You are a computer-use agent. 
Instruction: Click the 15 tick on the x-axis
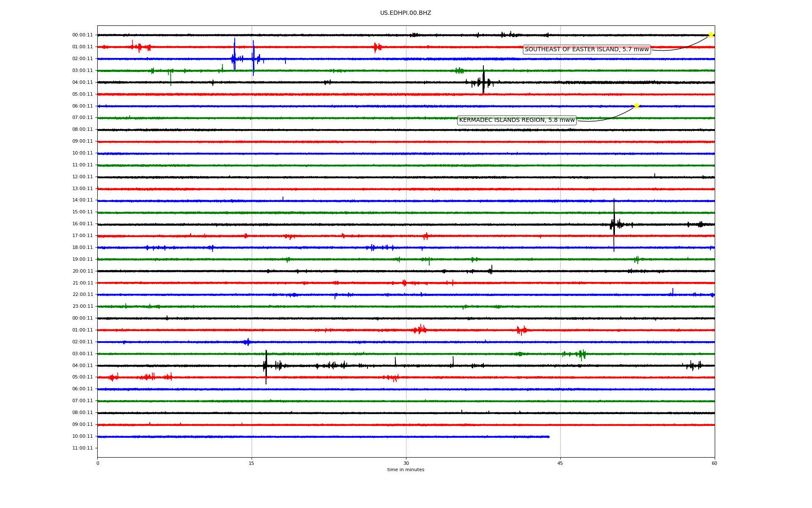click(x=252, y=463)
